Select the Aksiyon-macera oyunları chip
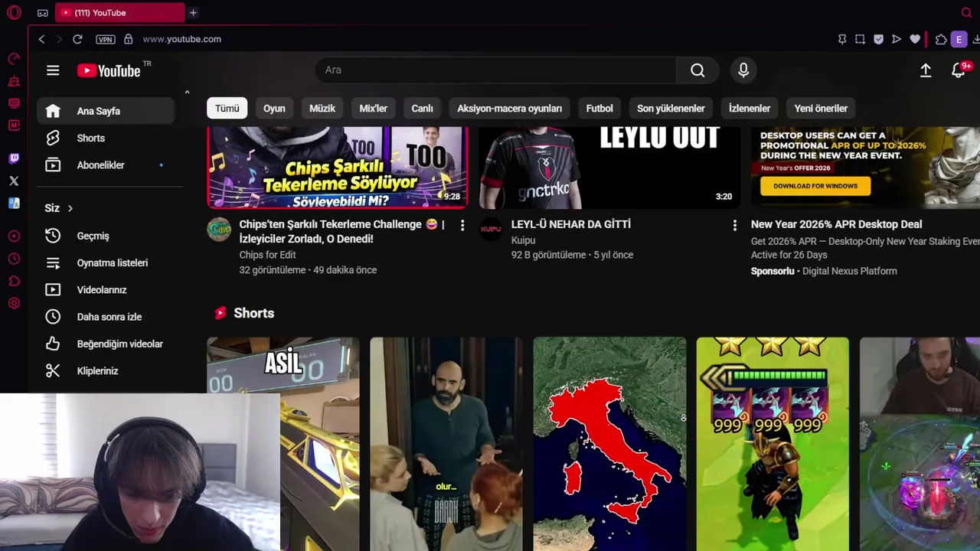The height and width of the screenshot is (551, 980). tap(510, 109)
